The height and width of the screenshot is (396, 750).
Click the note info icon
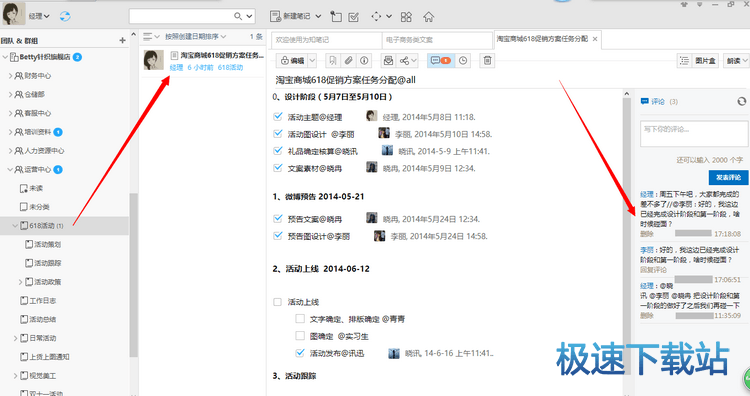point(364,61)
